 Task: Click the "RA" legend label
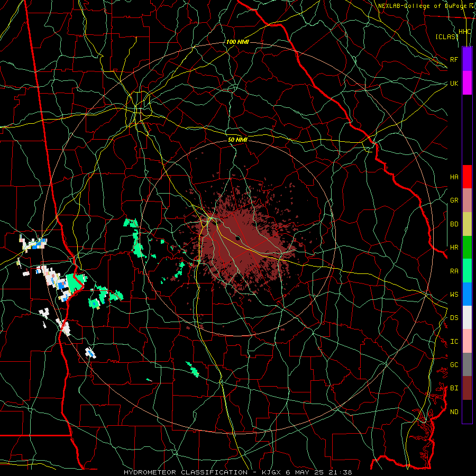[454, 271]
